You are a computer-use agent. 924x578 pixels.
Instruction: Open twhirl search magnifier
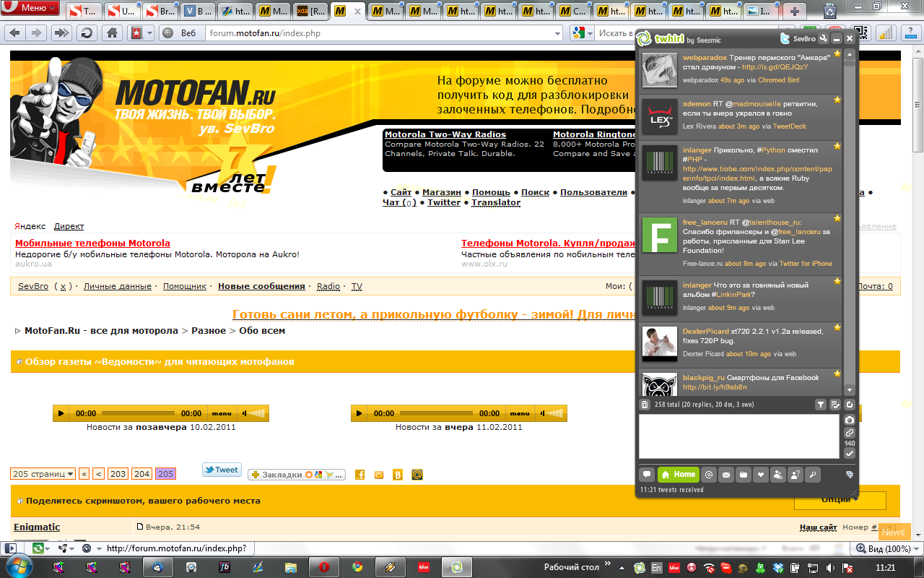coord(812,475)
